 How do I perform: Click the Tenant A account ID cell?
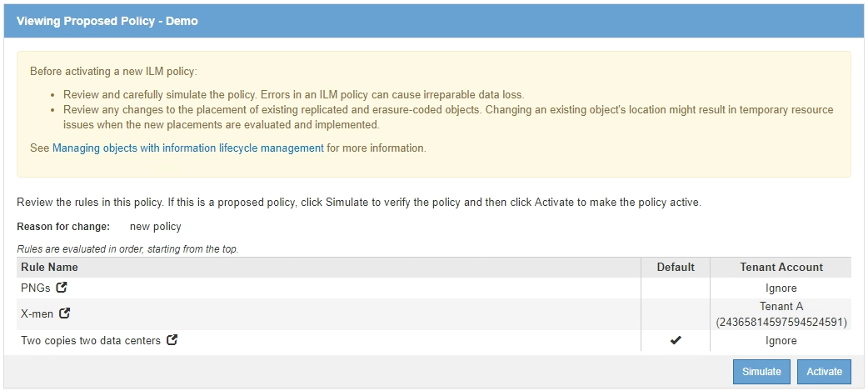781,321
